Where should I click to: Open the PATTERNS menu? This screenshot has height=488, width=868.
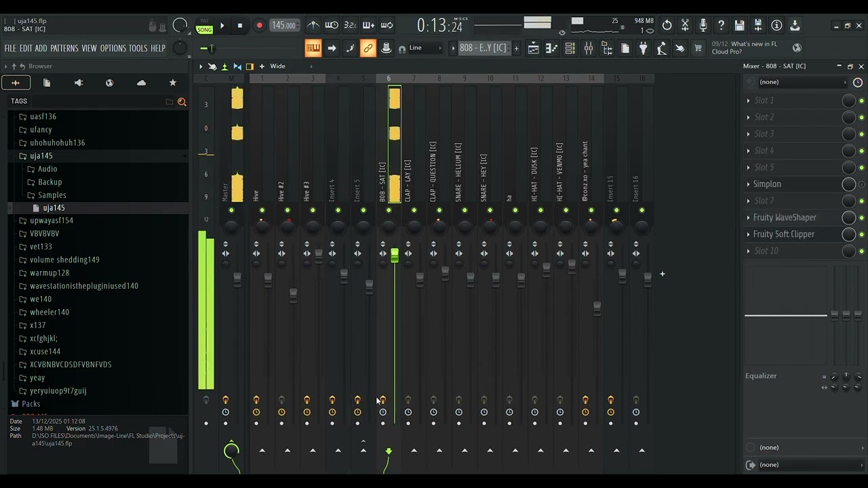[64, 48]
